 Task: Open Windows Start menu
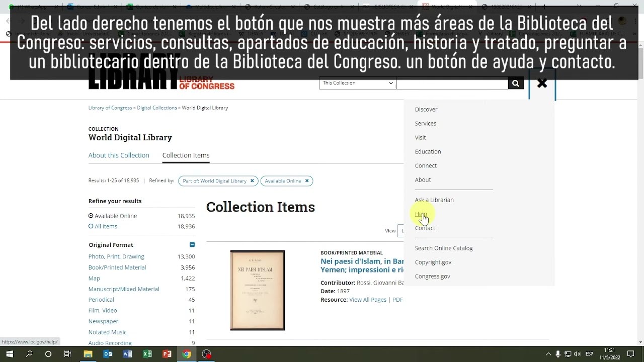[x=10, y=354]
